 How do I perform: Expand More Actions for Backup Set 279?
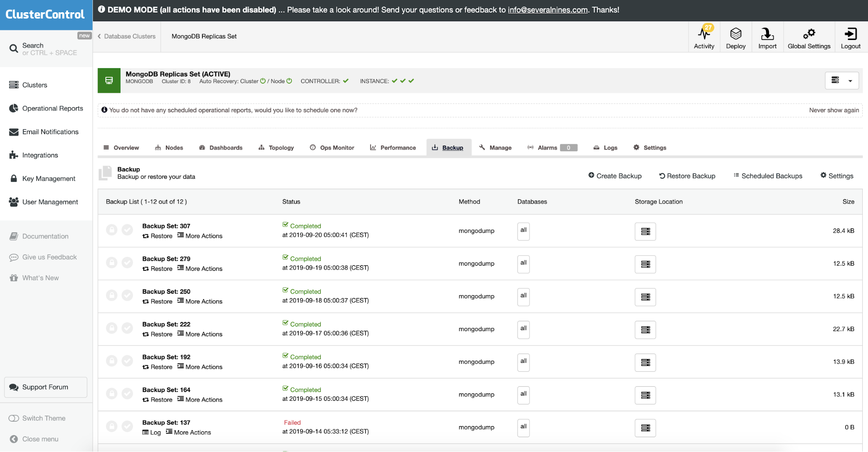pos(200,269)
